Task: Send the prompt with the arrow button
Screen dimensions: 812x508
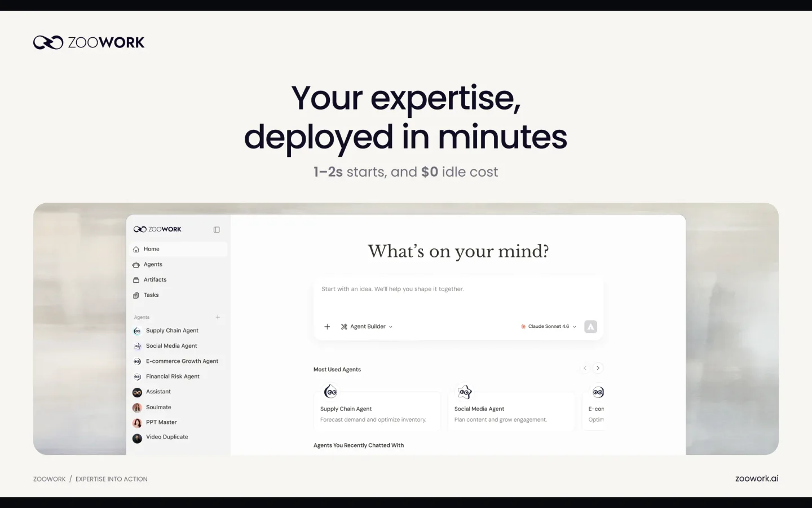Action: click(590, 327)
